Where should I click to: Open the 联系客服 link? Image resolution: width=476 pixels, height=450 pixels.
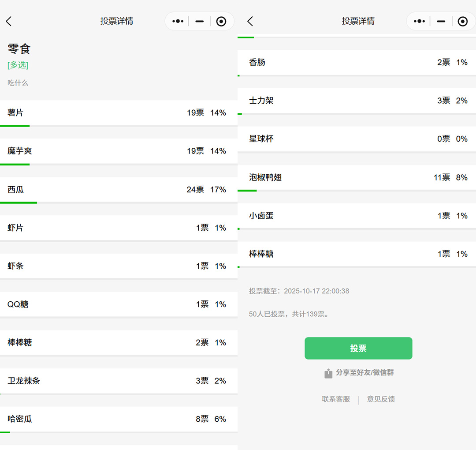point(336,399)
